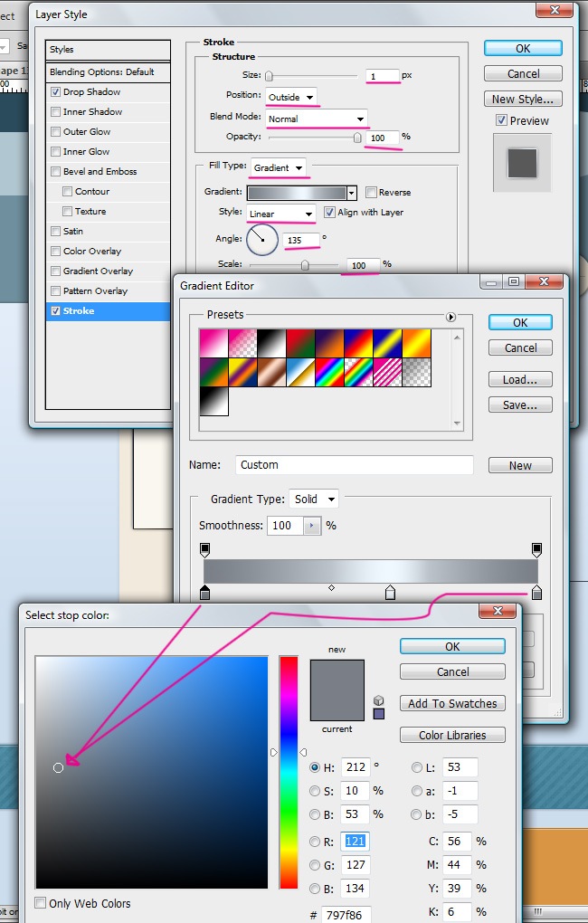The image size is (588, 923).
Task: Choose the Copper gradient preset
Action: click(x=272, y=373)
